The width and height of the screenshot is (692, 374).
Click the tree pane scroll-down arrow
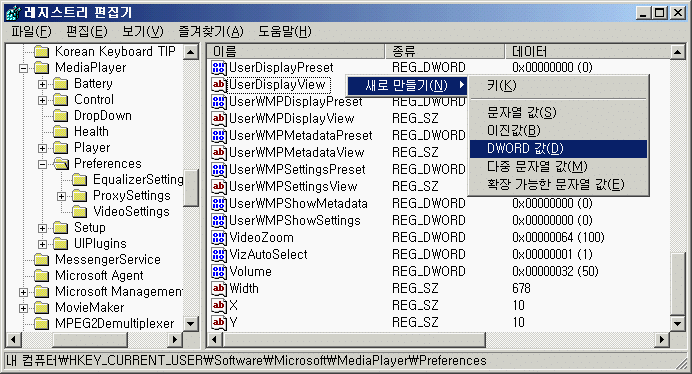coord(191,323)
